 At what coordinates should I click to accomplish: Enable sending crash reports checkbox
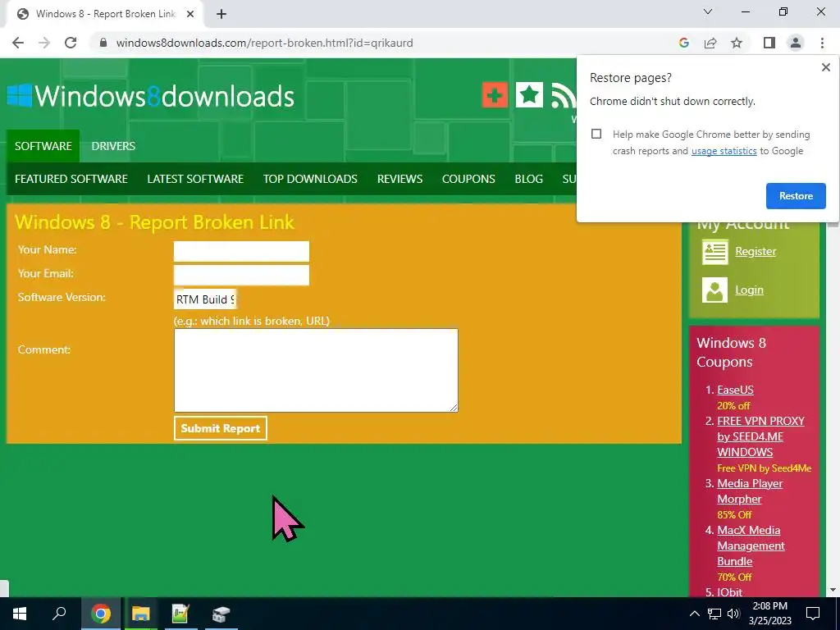(596, 134)
